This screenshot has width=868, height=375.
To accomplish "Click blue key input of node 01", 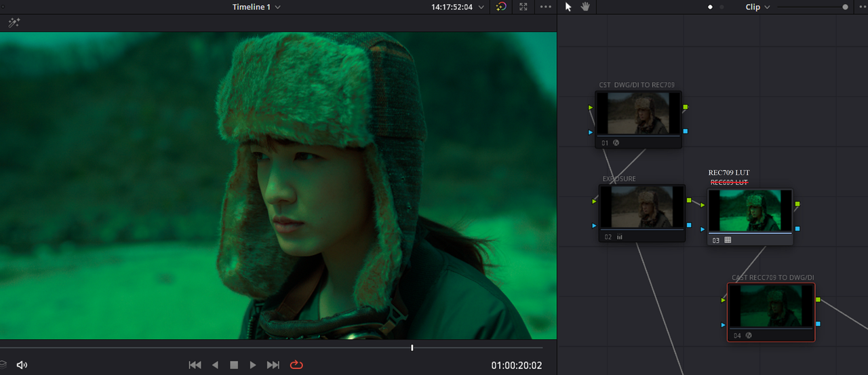I will point(591,132).
